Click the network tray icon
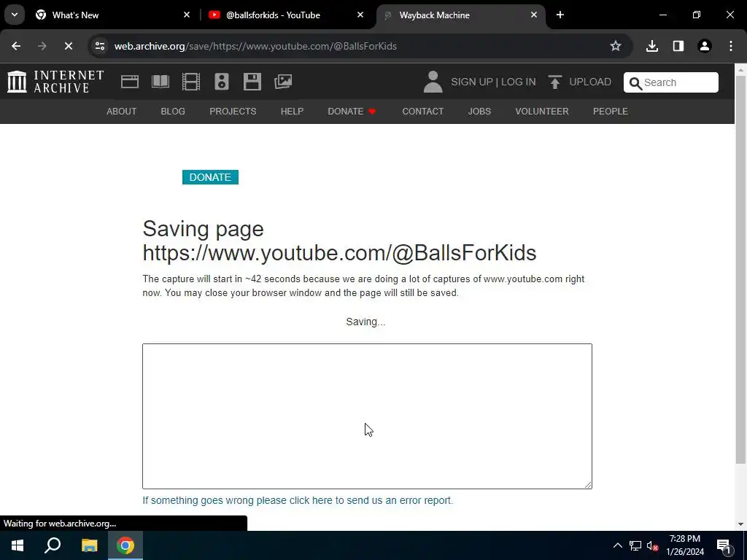The width and height of the screenshot is (747, 560). [635, 545]
